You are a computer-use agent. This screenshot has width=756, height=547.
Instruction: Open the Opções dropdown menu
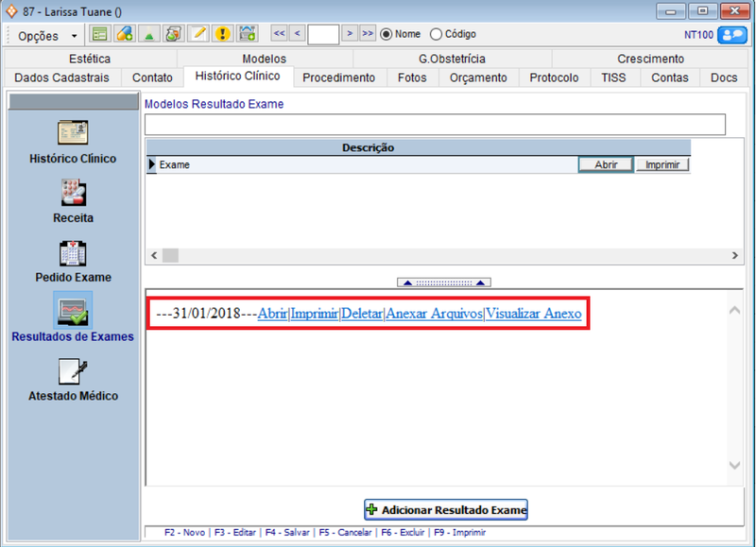[x=45, y=36]
